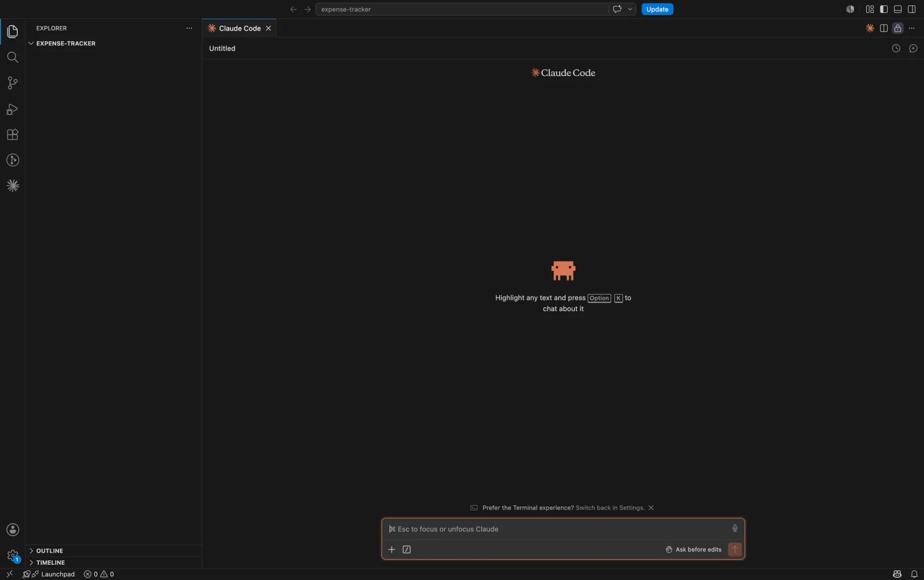The width and height of the screenshot is (924, 580).
Task: Customize layout icon in title bar
Action: (x=870, y=9)
